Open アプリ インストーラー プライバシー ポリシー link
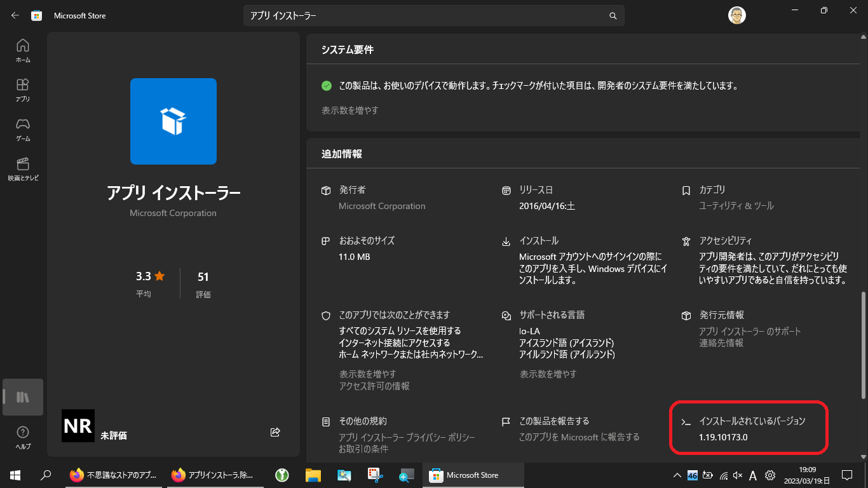Screen dimensions: 868x488 [x=407, y=438]
